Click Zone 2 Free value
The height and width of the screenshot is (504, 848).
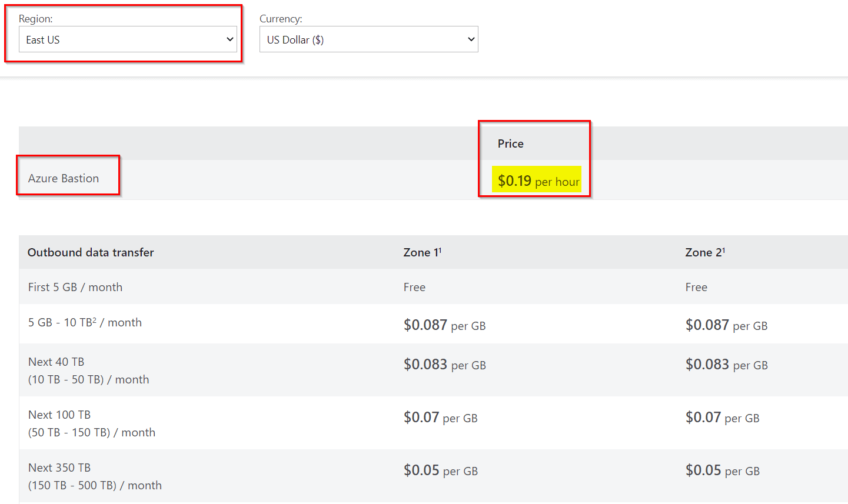[x=696, y=287]
